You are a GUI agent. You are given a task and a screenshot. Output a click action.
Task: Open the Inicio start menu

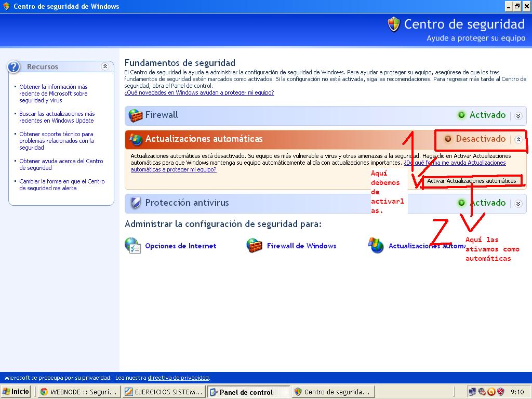[16, 392]
